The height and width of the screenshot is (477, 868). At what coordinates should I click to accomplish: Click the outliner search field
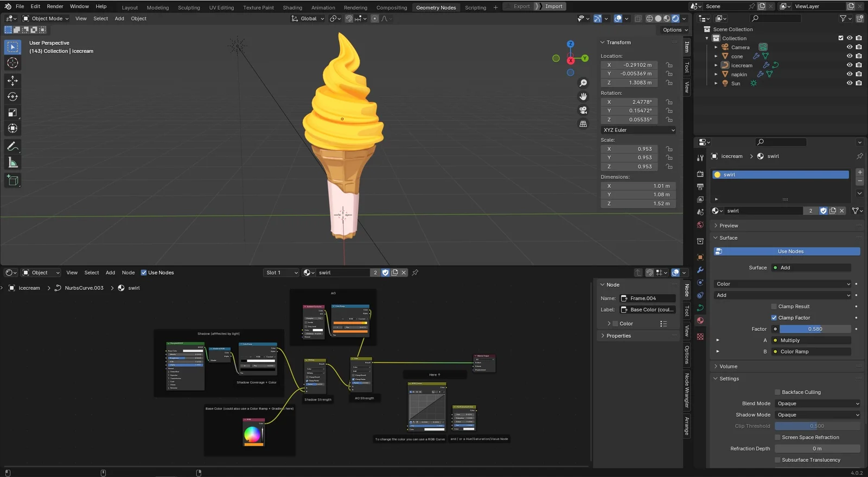click(775, 18)
